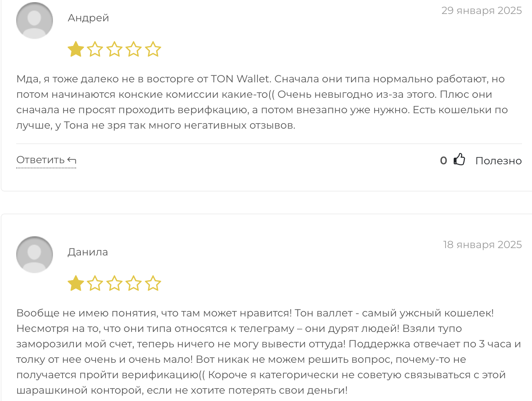Click the reply arrow next to Ответить
Screen dimensions: 532x401
point(72,160)
